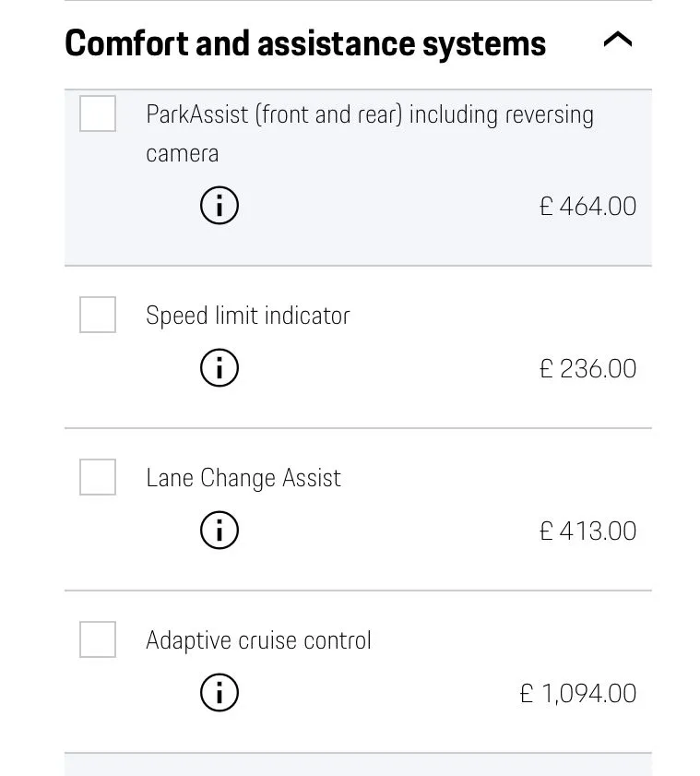Screen dimensions: 700x776
Task: Click the £ 464.00 price
Action: click(x=587, y=206)
